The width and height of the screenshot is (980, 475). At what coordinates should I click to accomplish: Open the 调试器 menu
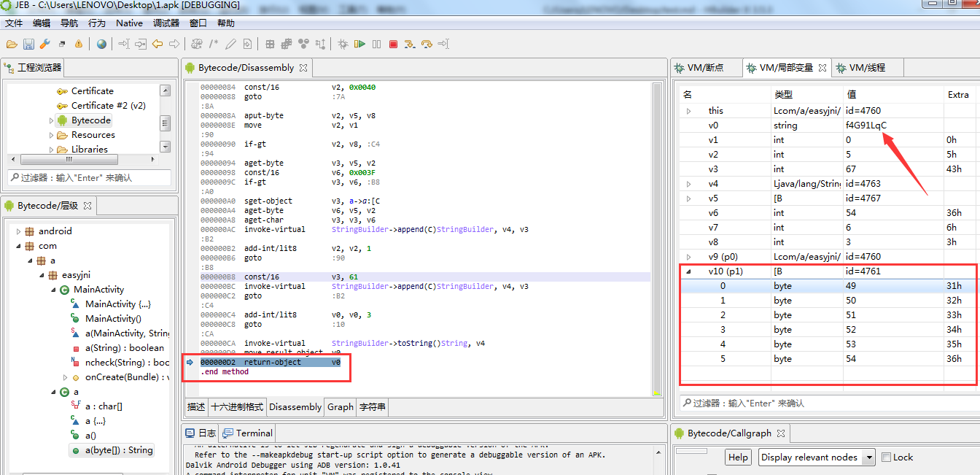coord(166,23)
